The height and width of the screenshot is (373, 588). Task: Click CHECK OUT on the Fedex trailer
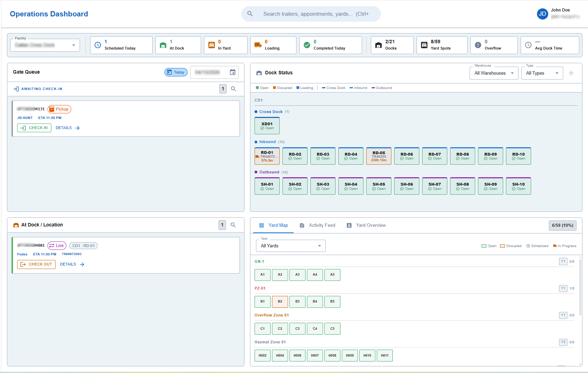tap(36, 264)
